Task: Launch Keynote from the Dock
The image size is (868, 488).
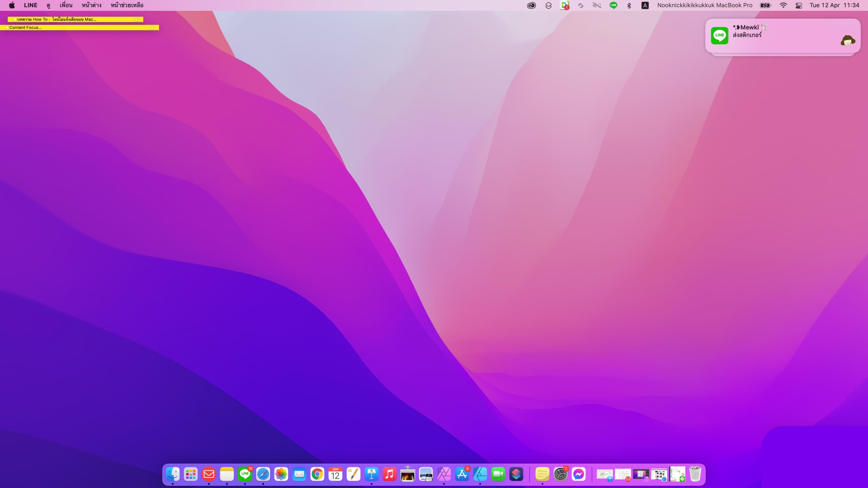Action: pos(372,474)
